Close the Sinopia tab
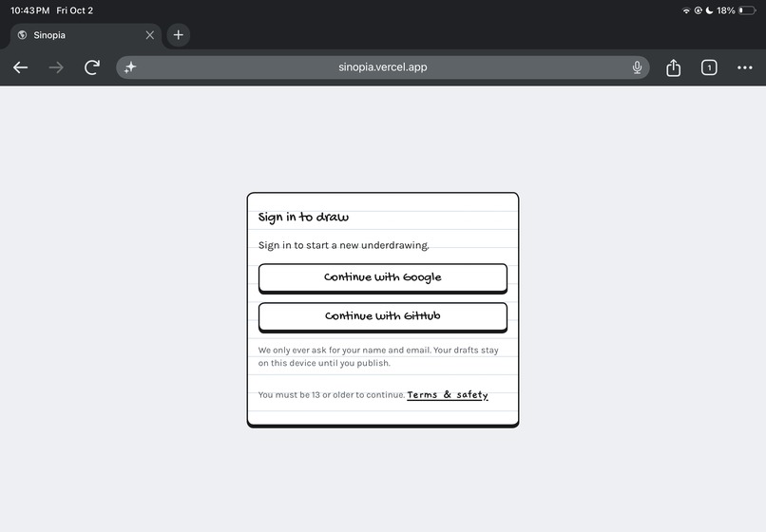Image resolution: width=766 pixels, height=532 pixels. coord(150,35)
